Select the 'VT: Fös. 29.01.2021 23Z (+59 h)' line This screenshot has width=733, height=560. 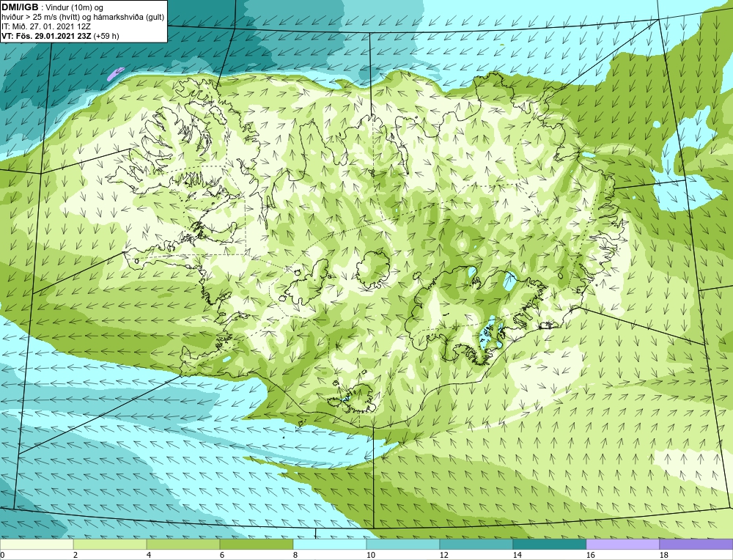(x=60, y=36)
